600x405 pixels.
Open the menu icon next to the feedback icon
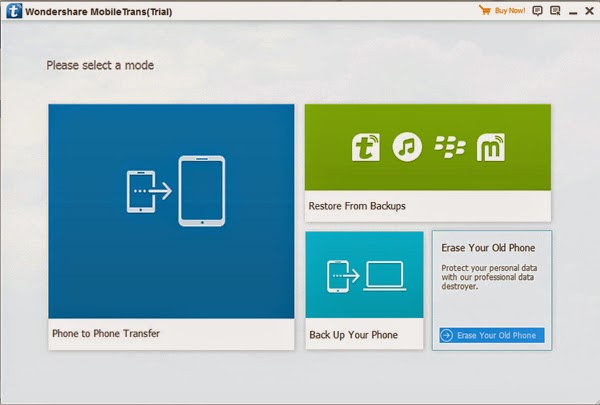pos(555,11)
